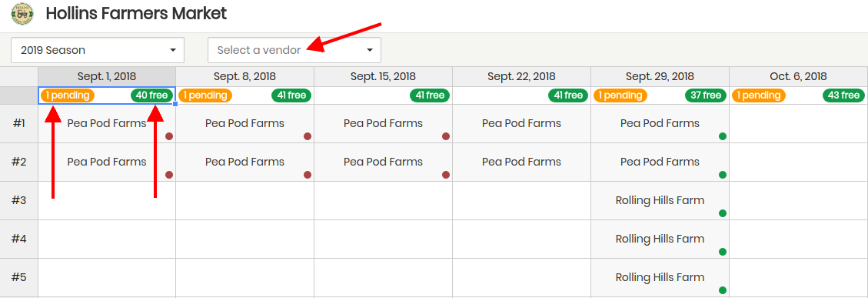Open the Select a vendor dropdown

point(294,50)
